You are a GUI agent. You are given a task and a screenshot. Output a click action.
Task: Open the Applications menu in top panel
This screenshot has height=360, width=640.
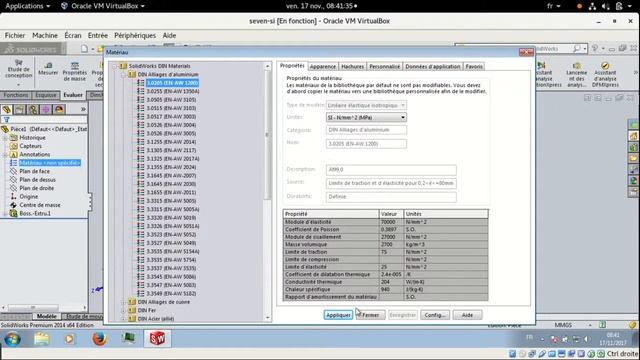[27, 6]
